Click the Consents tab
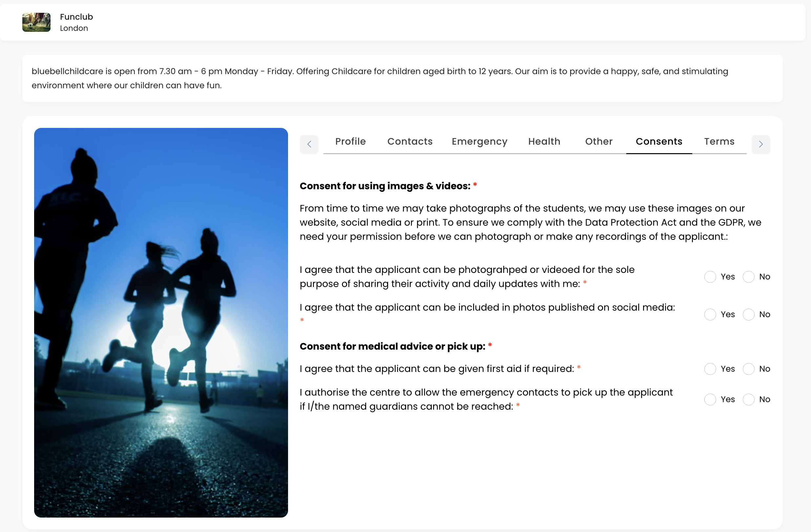The width and height of the screenshot is (811, 532). [x=659, y=141]
